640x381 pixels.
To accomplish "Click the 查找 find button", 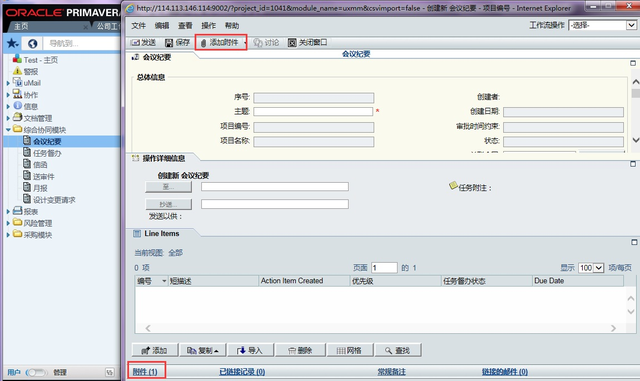I will 398,350.
